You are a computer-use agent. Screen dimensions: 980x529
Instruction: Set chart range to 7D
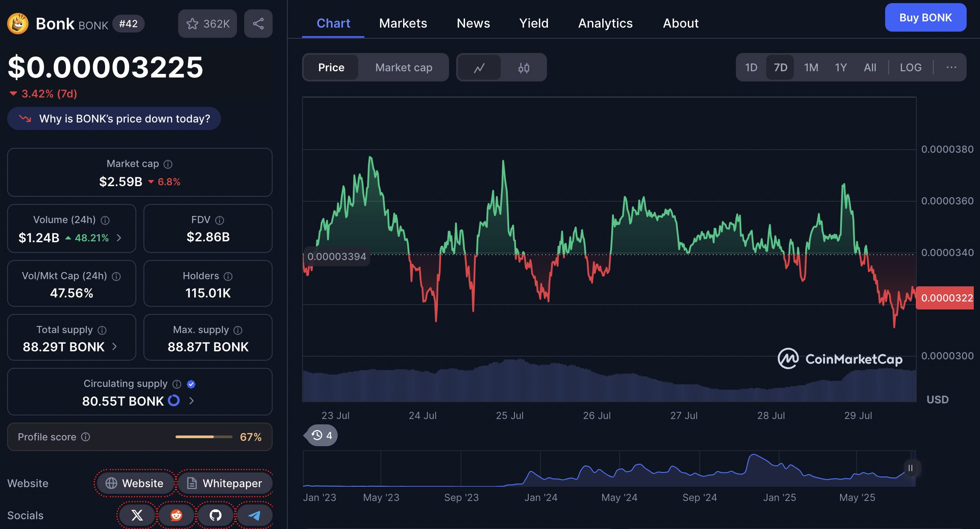coord(780,68)
